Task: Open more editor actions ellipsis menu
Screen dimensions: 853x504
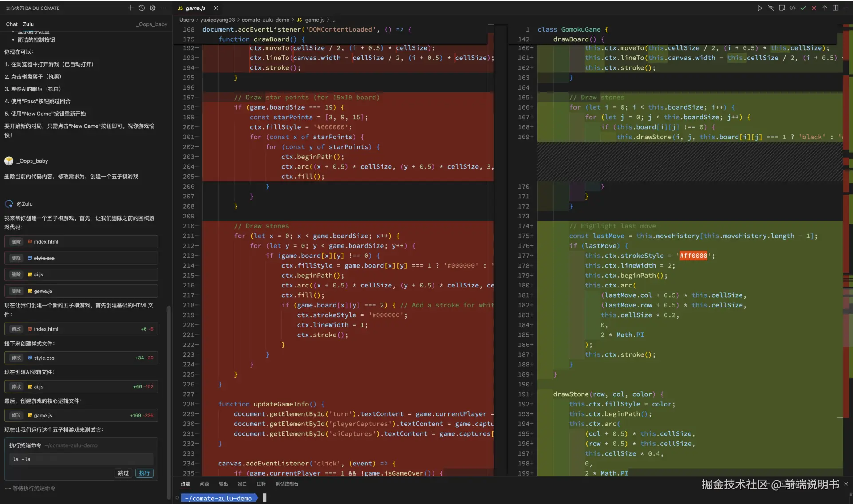Action: 846,8
